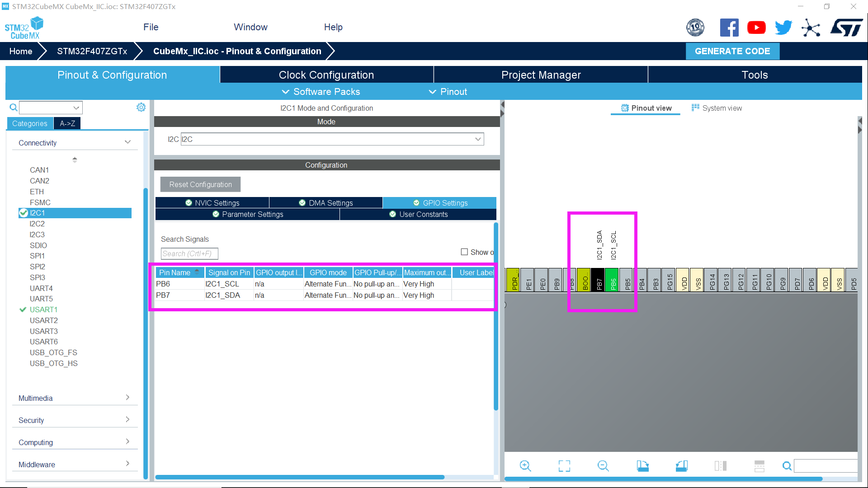Rotate the chip view clockwise
The width and height of the screenshot is (868, 488).
(642, 465)
